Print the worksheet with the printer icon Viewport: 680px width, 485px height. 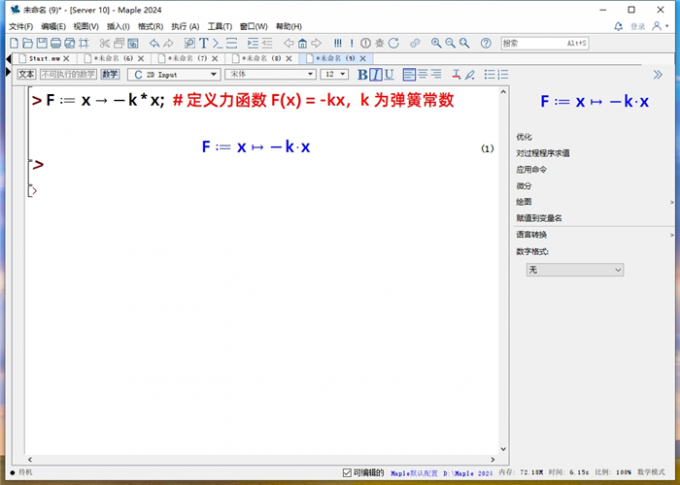(x=56, y=43)
